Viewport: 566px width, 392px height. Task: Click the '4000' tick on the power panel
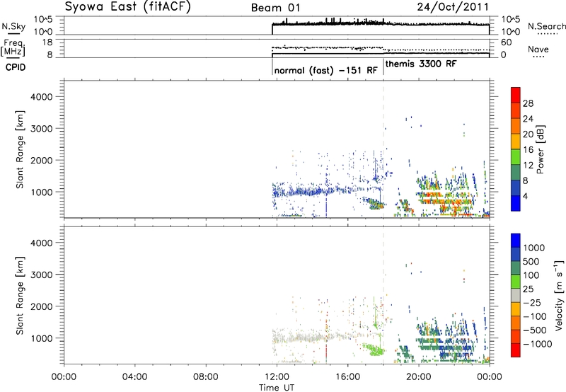(x=41, y=97)
